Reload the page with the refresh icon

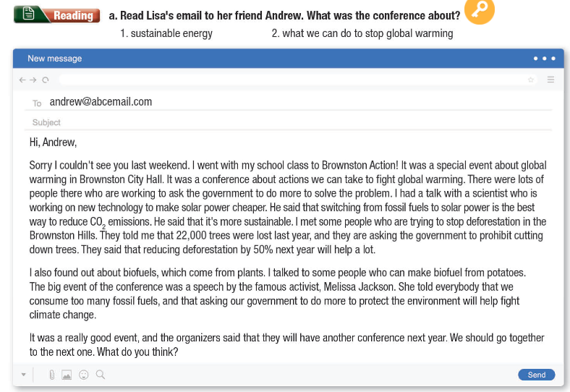click(46, 80)
